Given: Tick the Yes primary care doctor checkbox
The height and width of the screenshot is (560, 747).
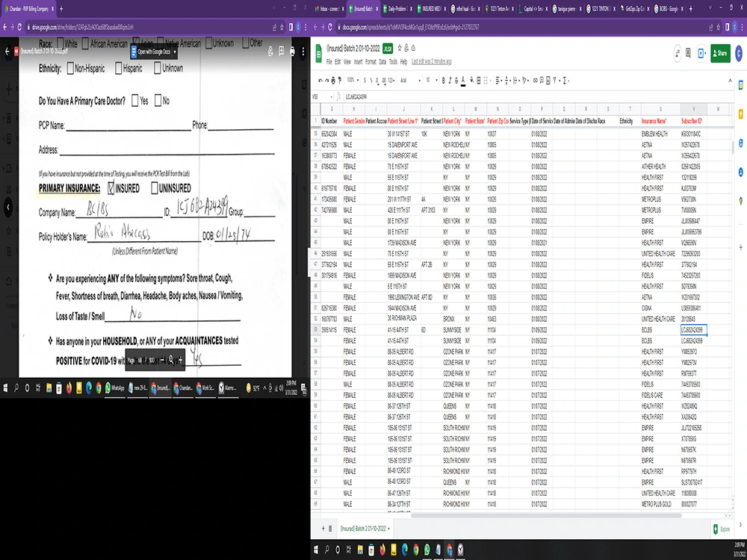Looking at the screenshot, I should point(134,101).
